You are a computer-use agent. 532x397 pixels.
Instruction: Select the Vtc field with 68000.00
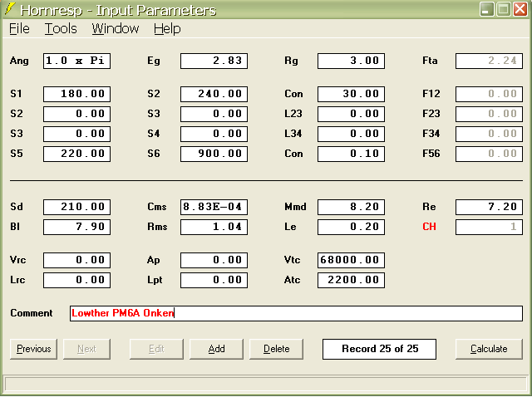point(351,260)
